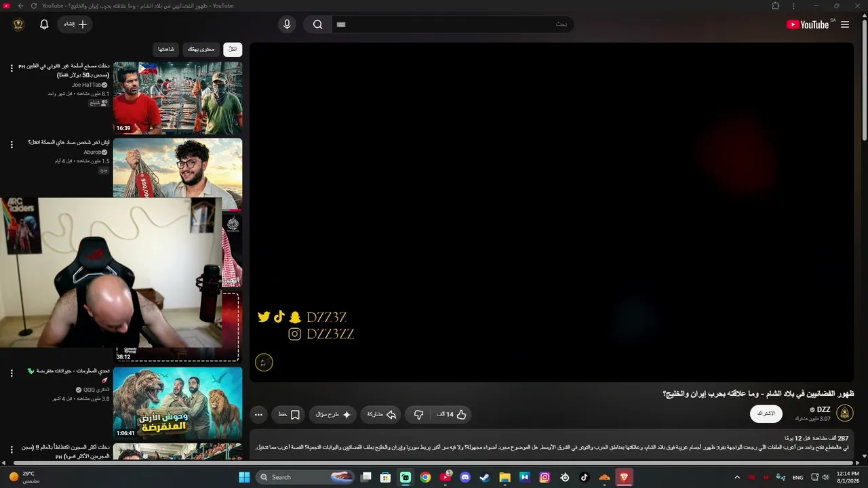Open options menu for extinct animals video
This screenshot has width=868, height=488.
pyautogui.click(x=12, y=373)
